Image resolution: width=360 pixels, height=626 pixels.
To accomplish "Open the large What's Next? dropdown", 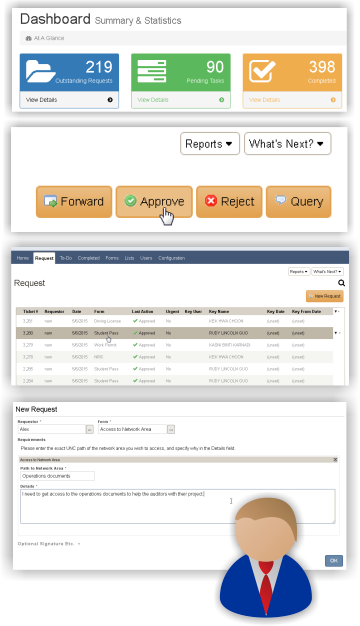I will (287, 144).
